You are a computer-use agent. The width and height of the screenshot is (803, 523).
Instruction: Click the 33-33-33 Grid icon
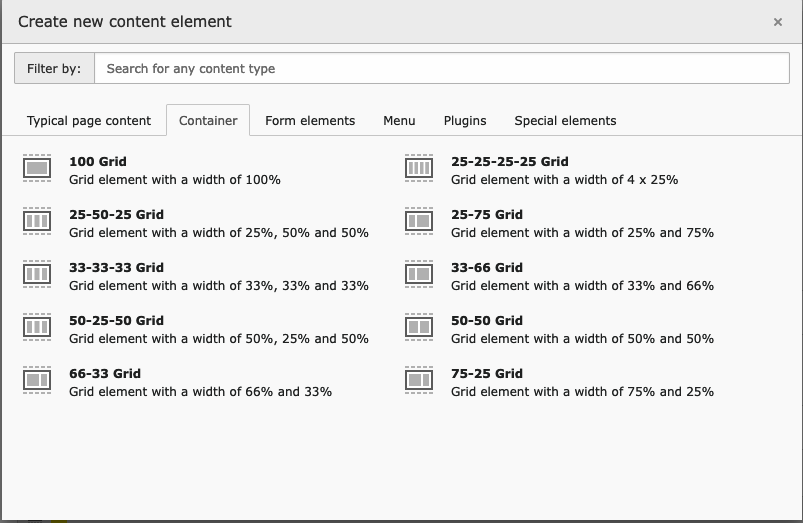pos(37,274)
